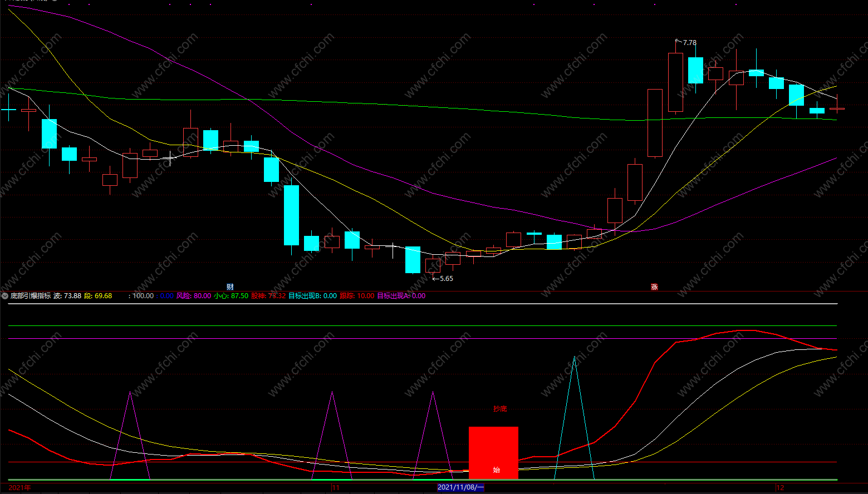This screenshot has width=868, height=494.
Task: Expand the 底部引爆指标 indicator dropdown arrow
Action: [x=5, y=296]
